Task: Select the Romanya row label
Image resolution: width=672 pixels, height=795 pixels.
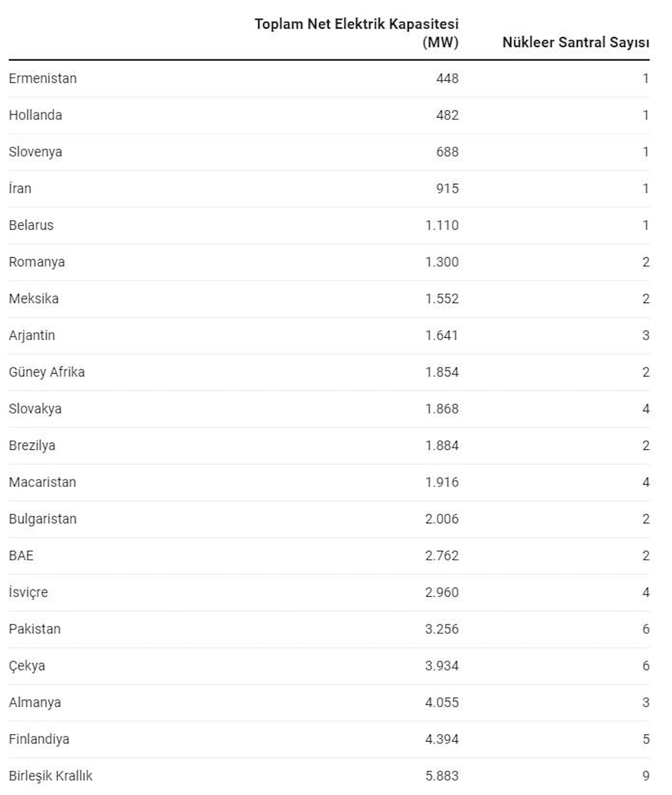Action: tap(36, 262)
